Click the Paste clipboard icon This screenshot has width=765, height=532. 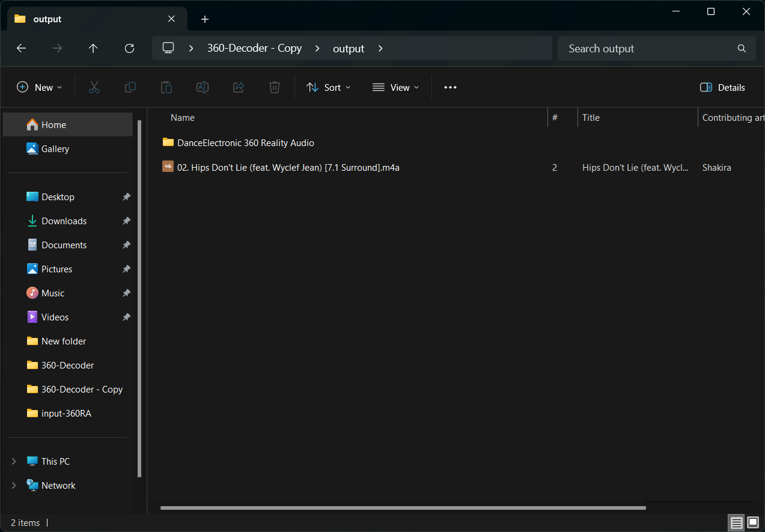[166, 87]
